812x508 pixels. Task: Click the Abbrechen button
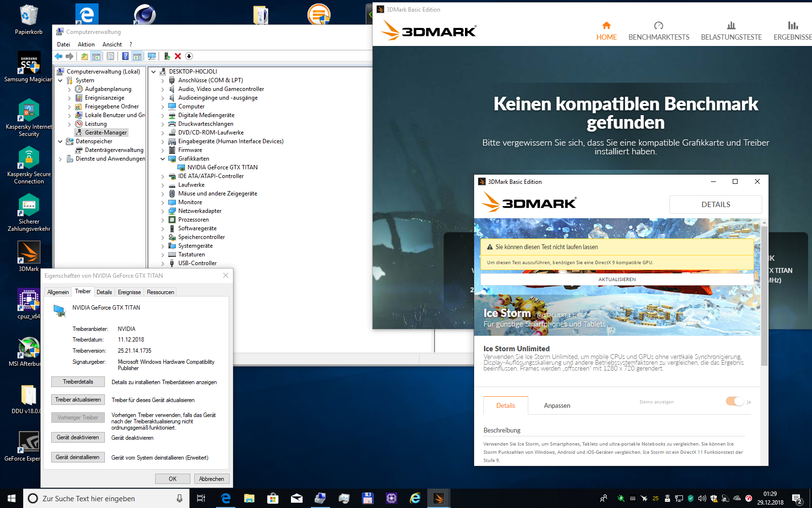(x=212, y=479)
